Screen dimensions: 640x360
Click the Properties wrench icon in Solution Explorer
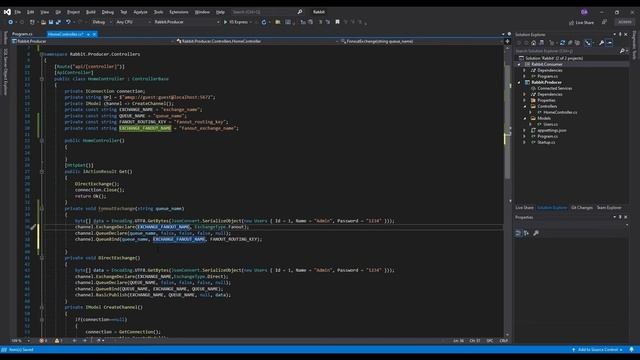601,43
